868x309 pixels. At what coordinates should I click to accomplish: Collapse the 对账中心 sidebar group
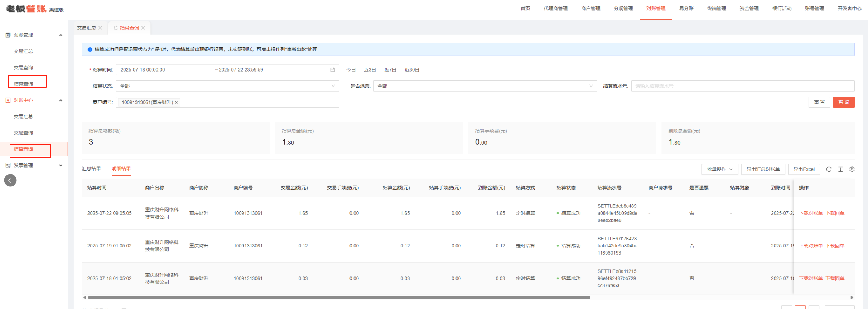click(61, 100)
